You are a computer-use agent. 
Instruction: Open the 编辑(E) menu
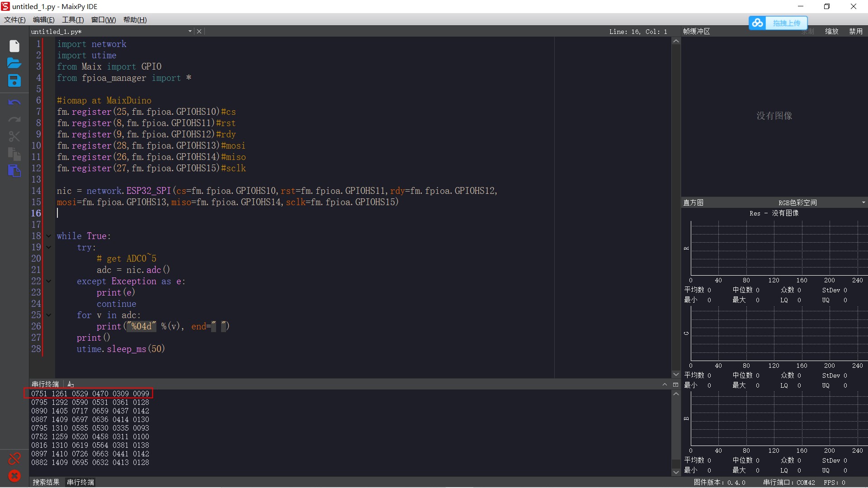tap(44, 19)
